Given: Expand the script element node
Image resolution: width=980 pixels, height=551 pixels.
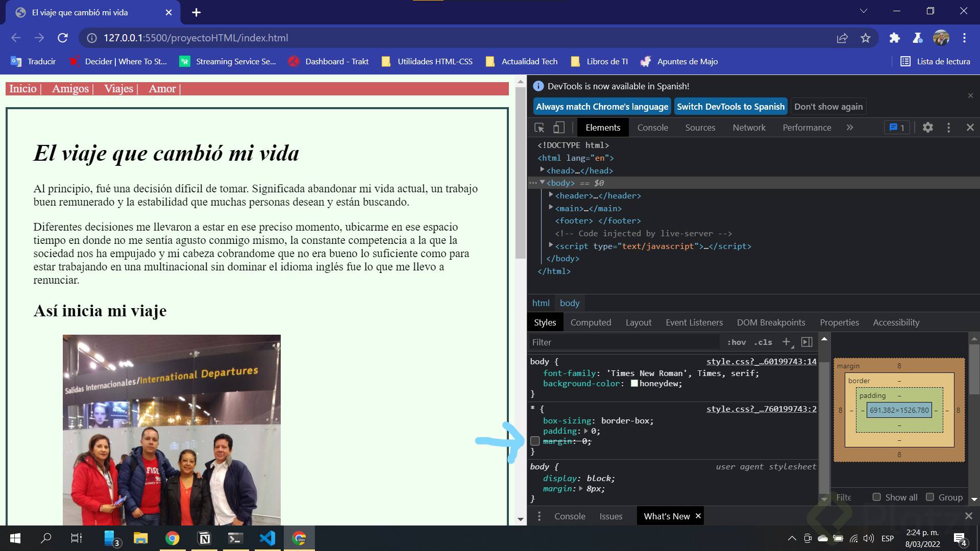Looking at the screenshot, I should coord(551,245).
